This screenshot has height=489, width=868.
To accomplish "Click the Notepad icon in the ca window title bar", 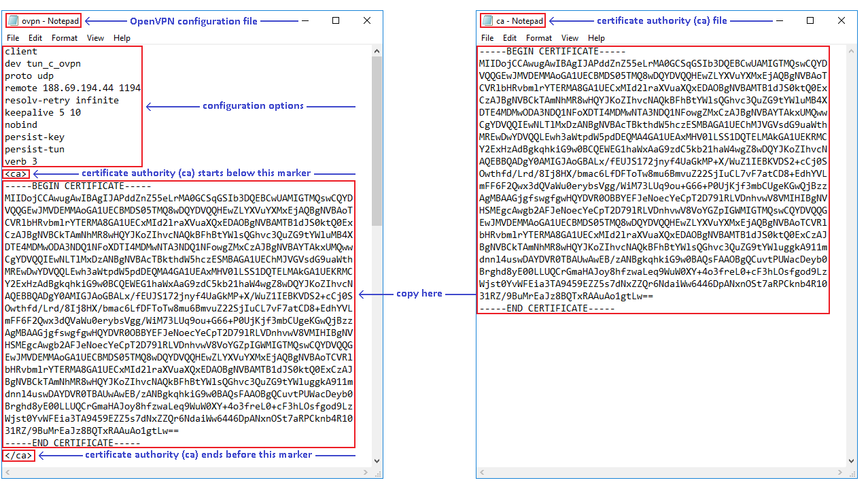I will 487,21.
